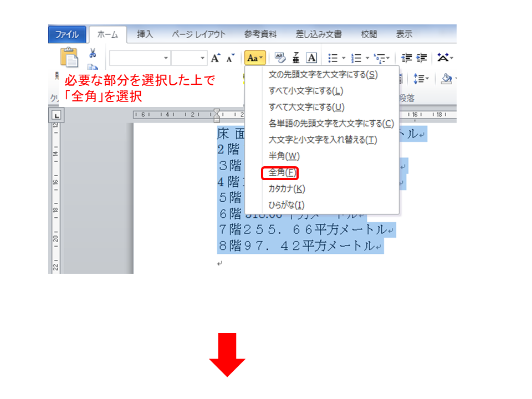
Task: Open the font name dropdown
Action: tap(166, 58)
